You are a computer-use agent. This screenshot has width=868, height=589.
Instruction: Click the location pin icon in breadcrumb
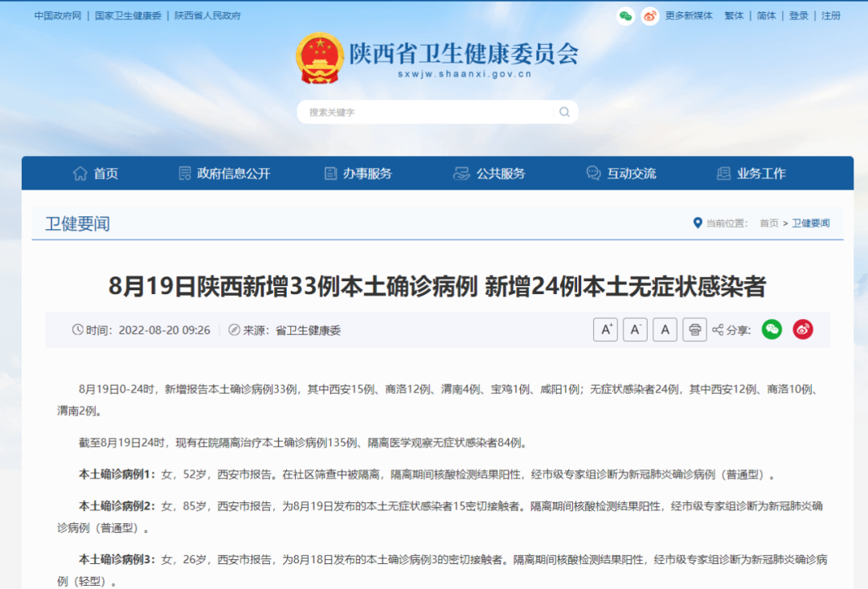[698, 223]
